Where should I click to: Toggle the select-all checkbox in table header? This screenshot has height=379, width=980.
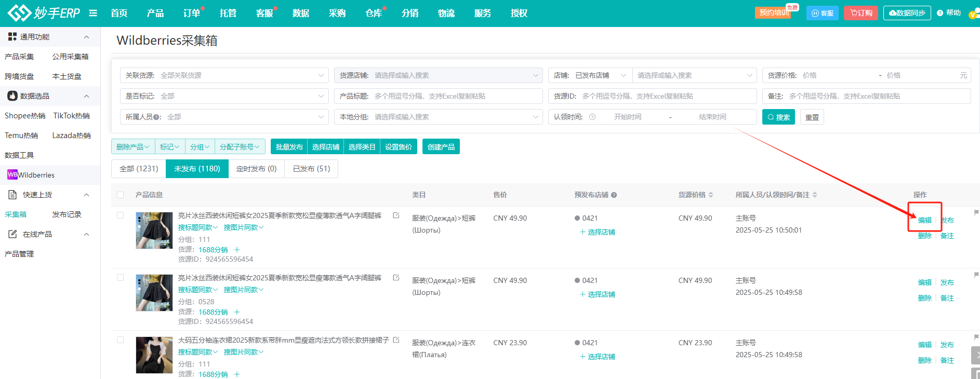point(121,195)
